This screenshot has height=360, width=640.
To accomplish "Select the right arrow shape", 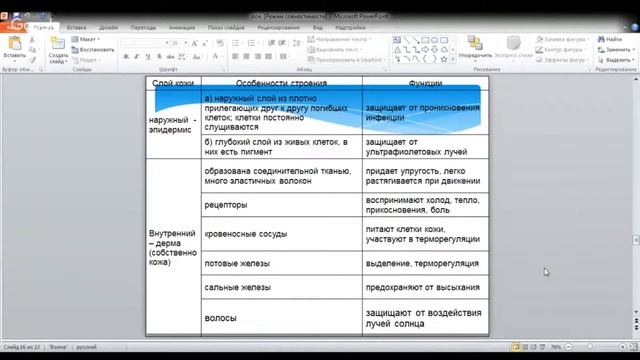I will click(x=425, y=50).
